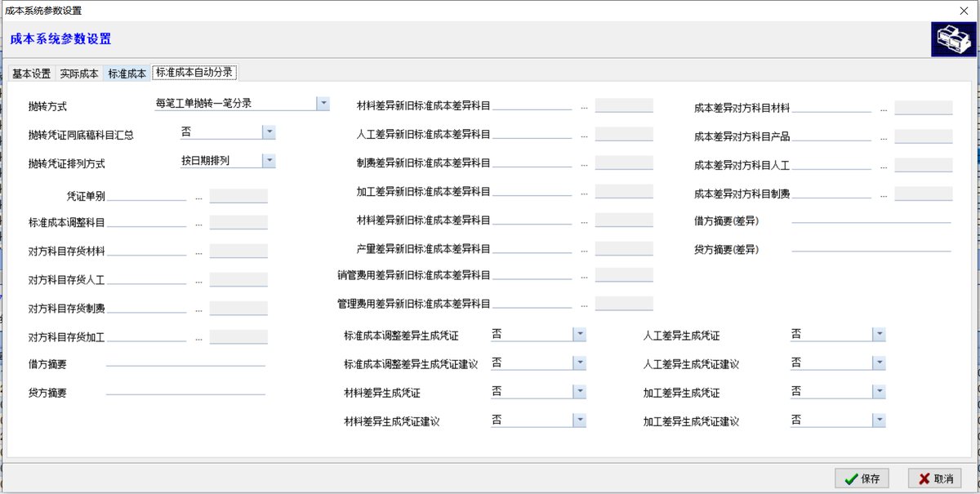Image resolution: width=980 pixels, height=494 pixels.
Task: Click the 成本差异对方科目材料 code input field
Action: coord(831,108)
